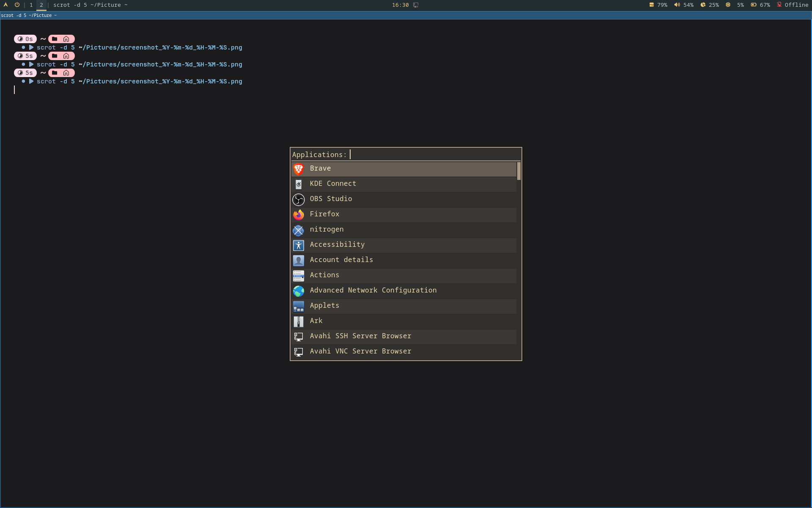Choose the Accessibility entry
The width and height of the screenshot is (812, 508).
pos(404,245)
